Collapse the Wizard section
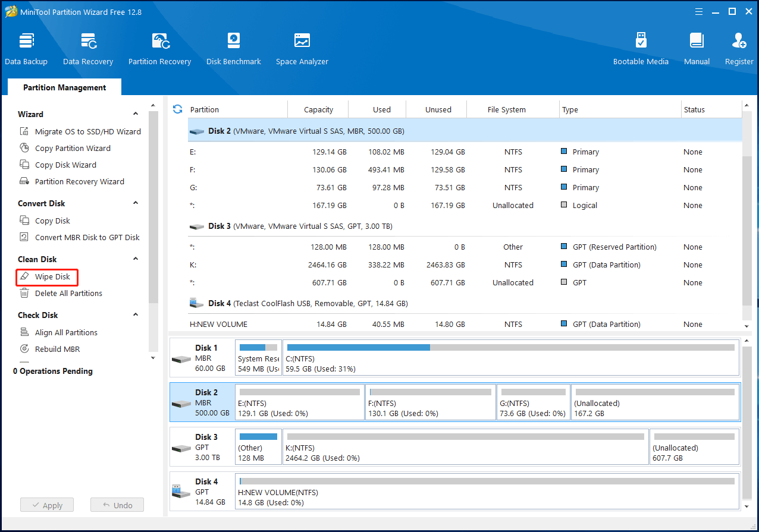 click(136, 114)
